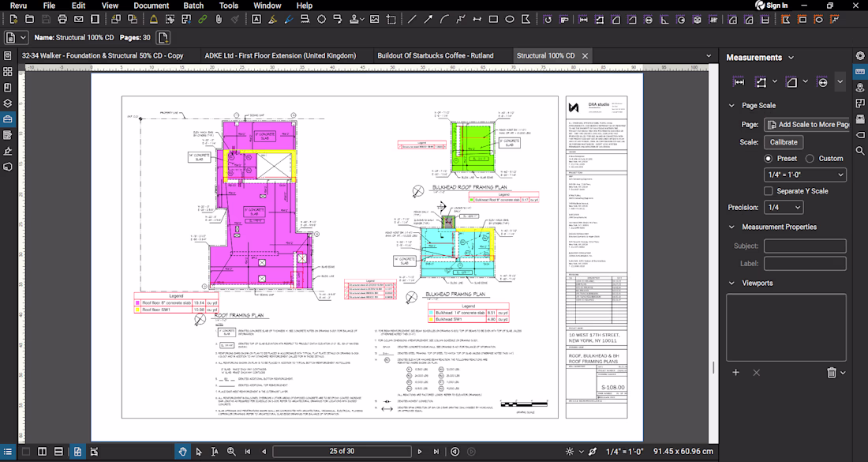Delete using trash icon in Viewports
The width and height of the screenshot is (868, 462).
point(831,373)
